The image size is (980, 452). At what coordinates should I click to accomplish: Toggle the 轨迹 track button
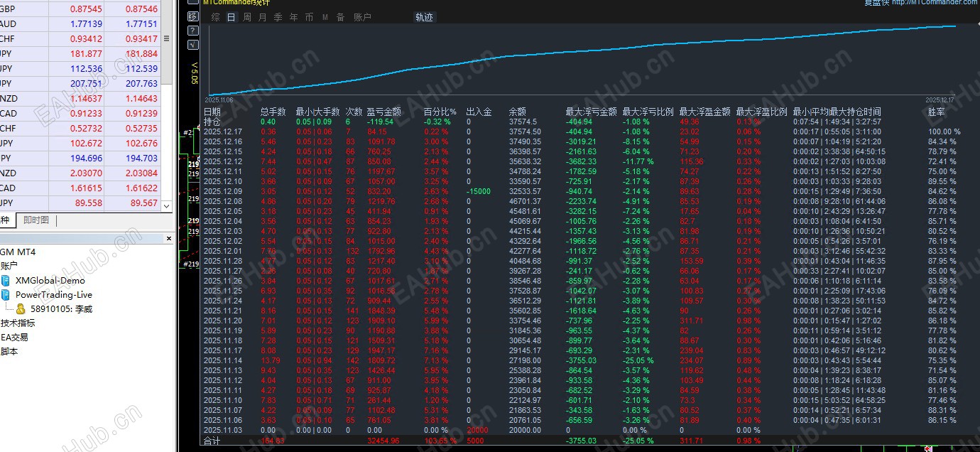tap(424, 17)
